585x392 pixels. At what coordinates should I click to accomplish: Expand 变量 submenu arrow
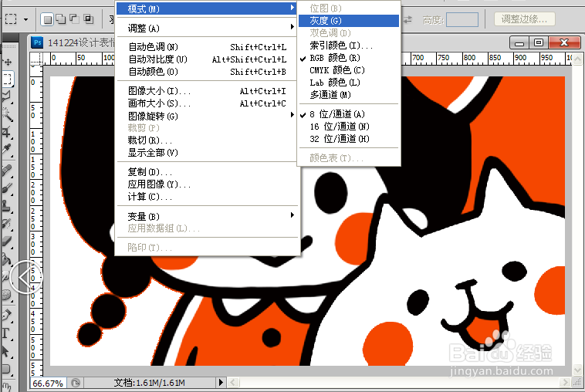[x=292, y=215]
